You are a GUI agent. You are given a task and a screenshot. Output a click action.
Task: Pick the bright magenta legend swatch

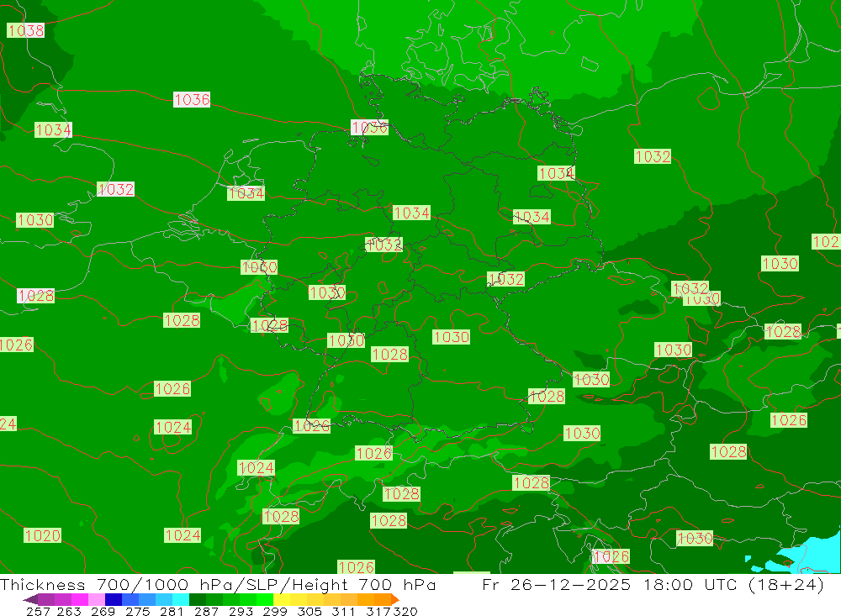click(x=79, y=599)
